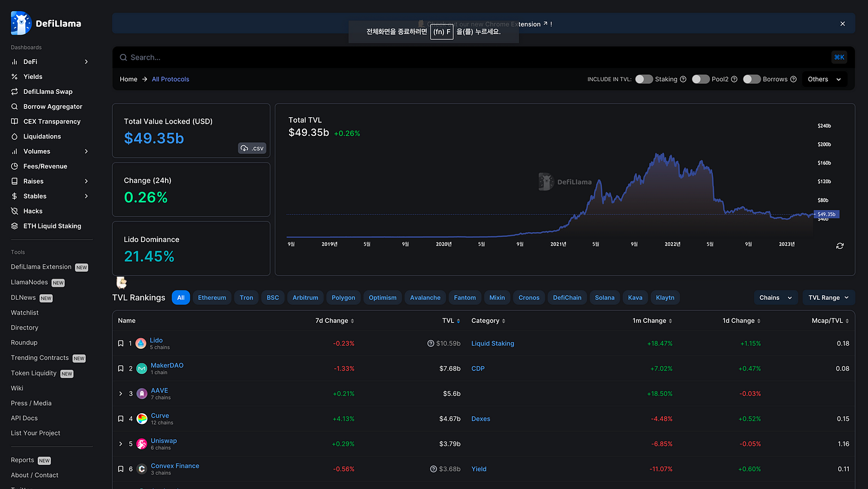This screenshot has width=868, height=489.
Task: Bookmark the Curve protocol row
Action: 121,419
